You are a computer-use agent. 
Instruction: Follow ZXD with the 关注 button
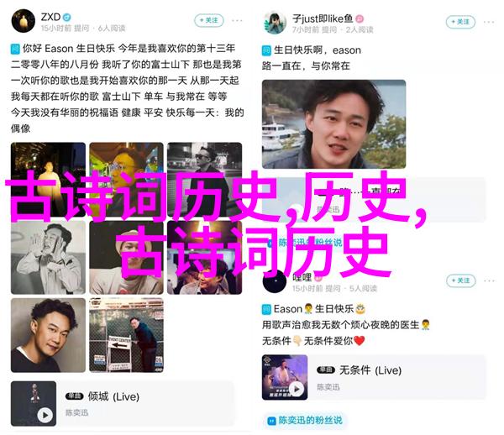209,20
